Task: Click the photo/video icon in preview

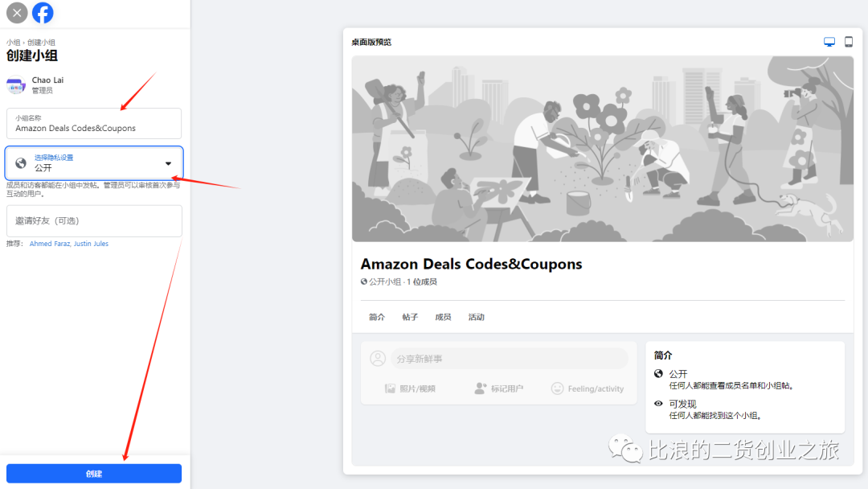Action: (390, 388)
